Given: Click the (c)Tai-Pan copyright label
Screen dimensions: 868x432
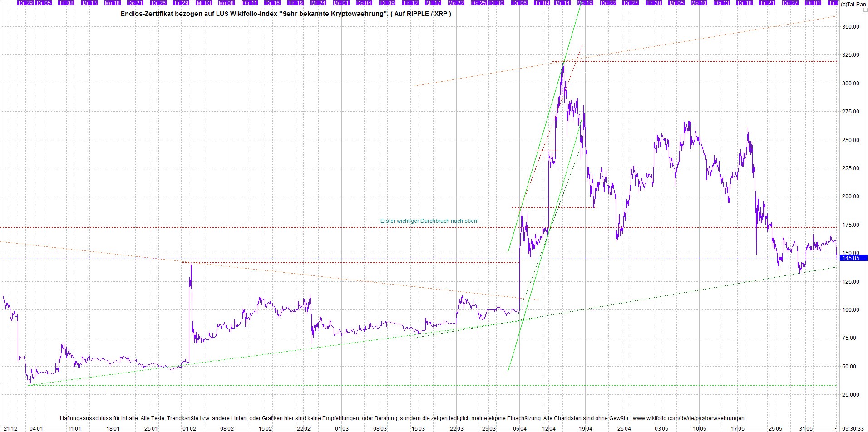Looking at the screenshot, I should [853, 5].
